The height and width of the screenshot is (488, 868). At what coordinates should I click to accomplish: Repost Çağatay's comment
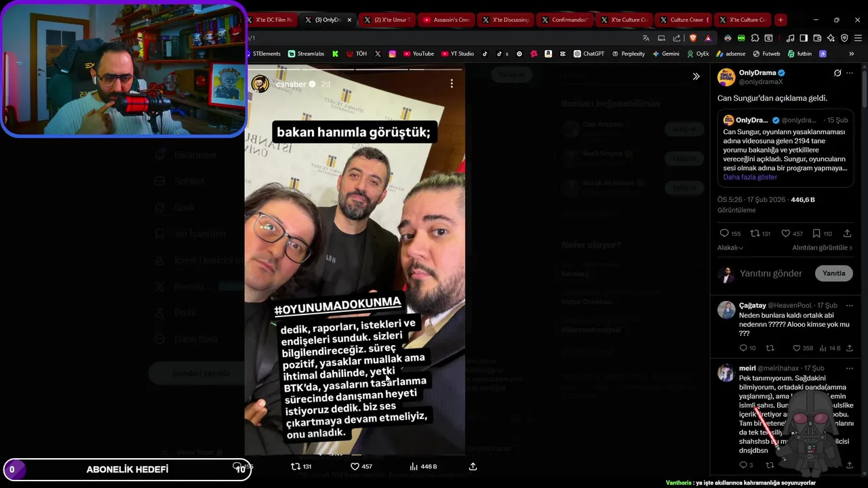click(770, 348)
